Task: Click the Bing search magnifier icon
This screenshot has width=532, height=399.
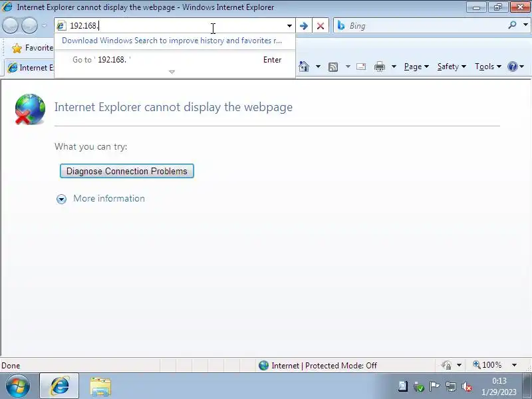Action: [512, 25]
